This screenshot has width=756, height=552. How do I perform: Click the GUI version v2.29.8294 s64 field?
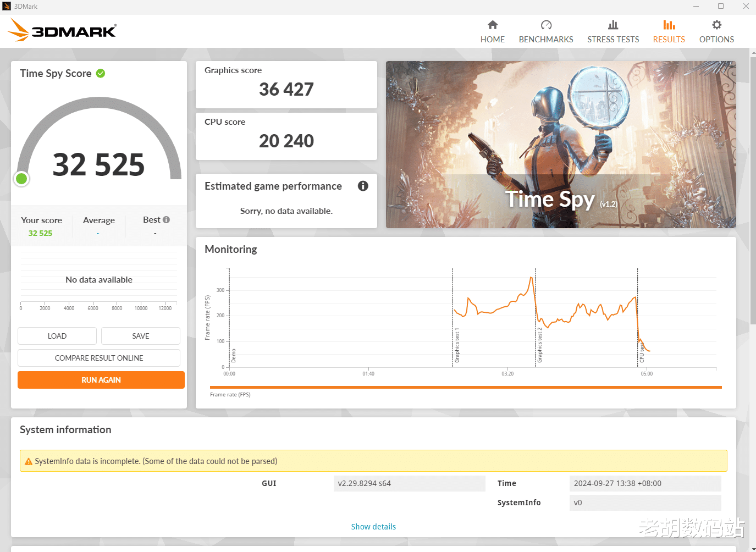[x=410, y=483]
